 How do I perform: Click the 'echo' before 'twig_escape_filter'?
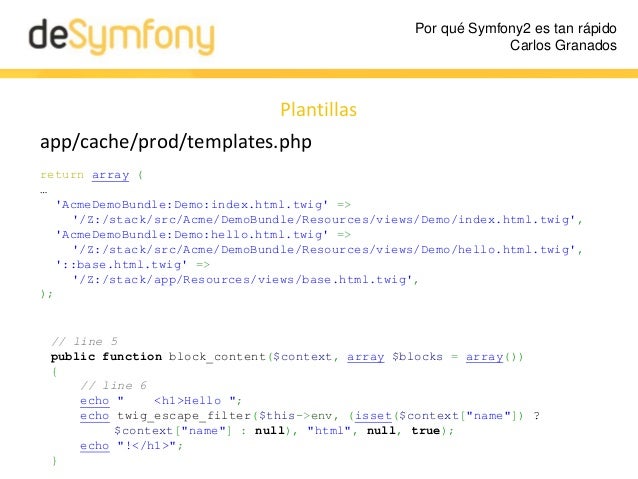coord(95,416)
